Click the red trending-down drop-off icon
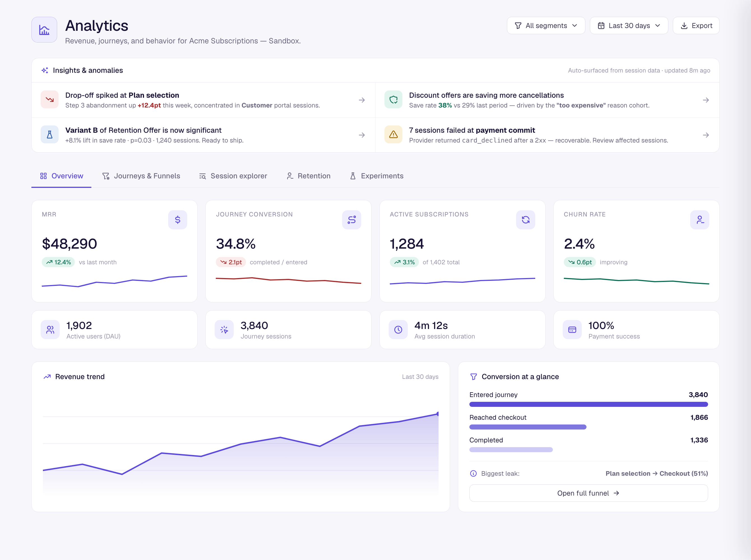This screenshot has width=751, height=560. click(50, 100)
